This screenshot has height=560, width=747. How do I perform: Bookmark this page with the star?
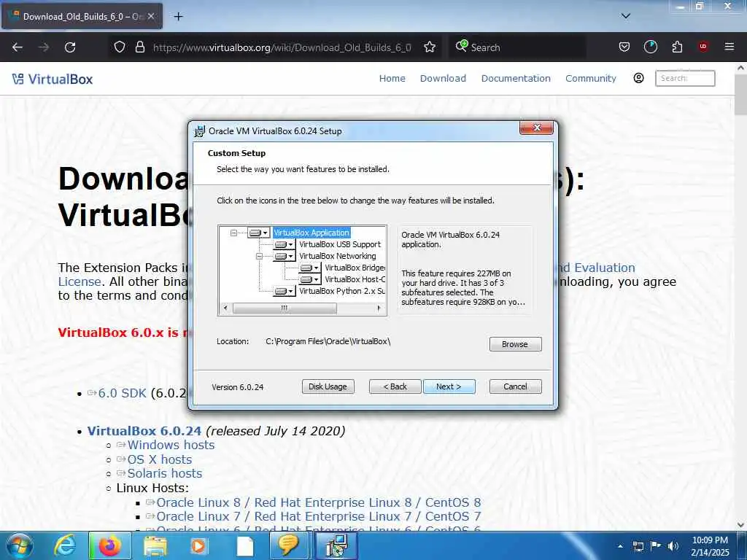point(430,47)
